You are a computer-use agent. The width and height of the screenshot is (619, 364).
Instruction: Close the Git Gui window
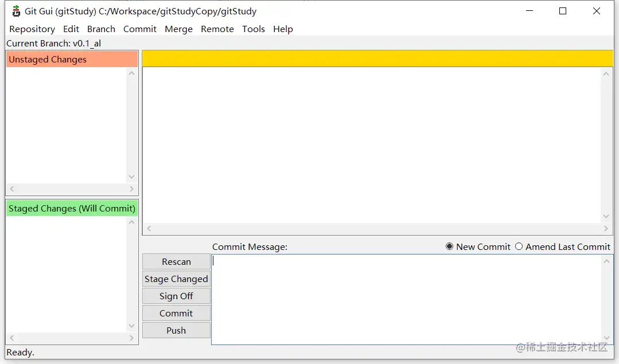point(597,11)
